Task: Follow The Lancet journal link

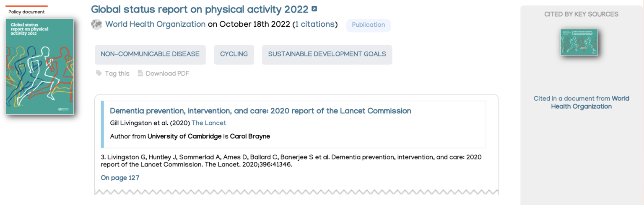Action: [209, 123]
